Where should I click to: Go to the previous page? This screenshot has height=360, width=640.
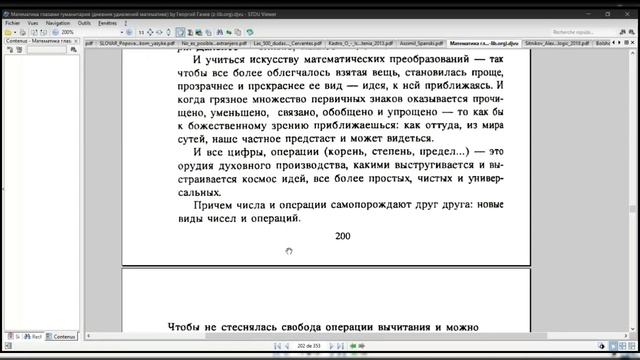coord(287,346)
